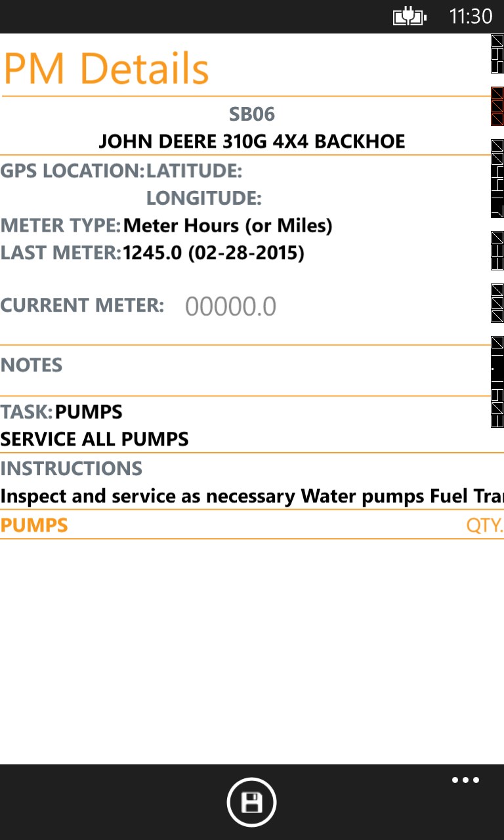Enter value in Current Meter field
This screenshot has width=504, height=840.
(x=230, y=306)
